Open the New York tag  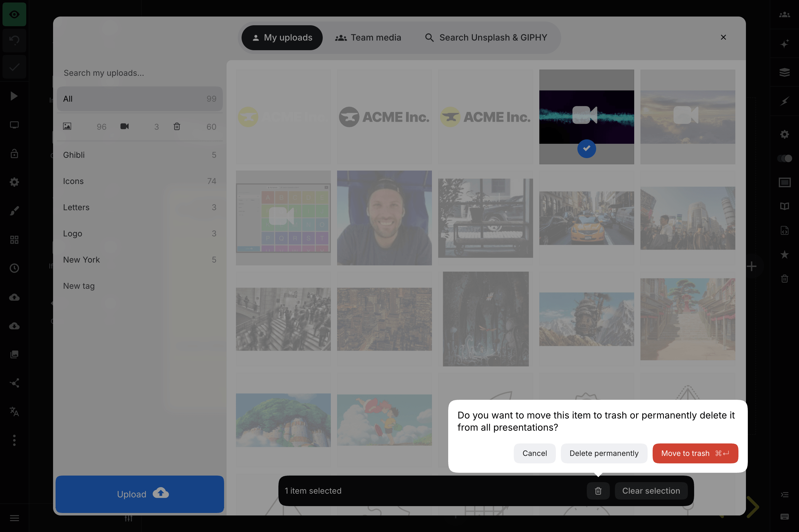click(139, 259)
